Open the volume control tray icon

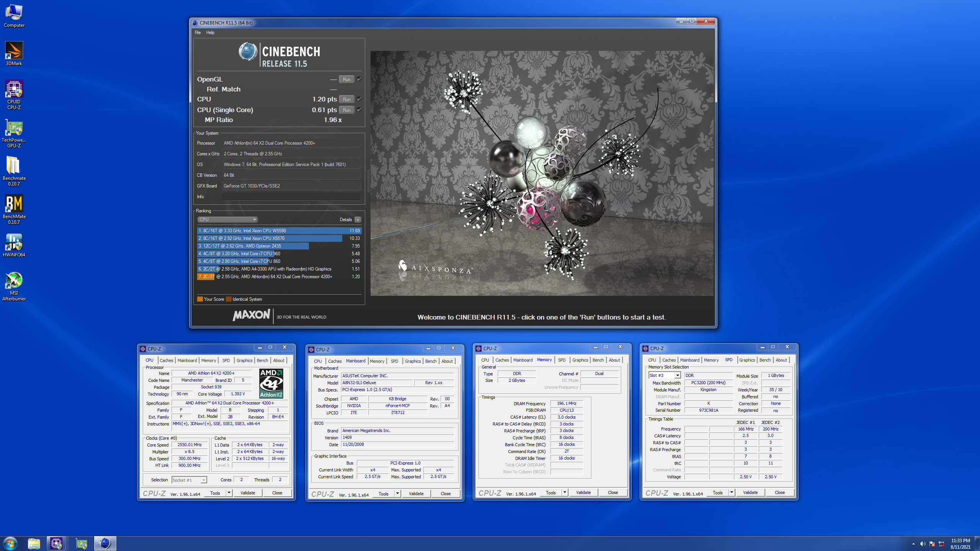click(x=923, y=544)
